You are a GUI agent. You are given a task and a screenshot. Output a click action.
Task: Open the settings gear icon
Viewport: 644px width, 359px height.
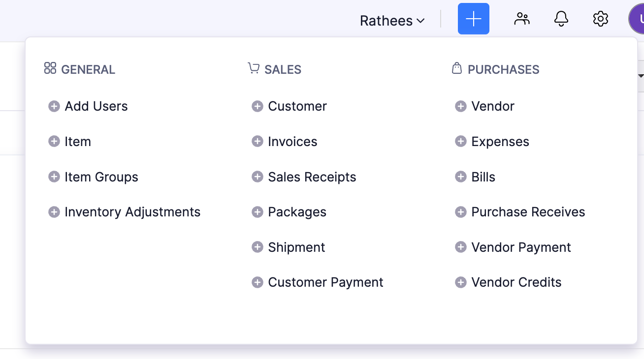pos(600,19)
